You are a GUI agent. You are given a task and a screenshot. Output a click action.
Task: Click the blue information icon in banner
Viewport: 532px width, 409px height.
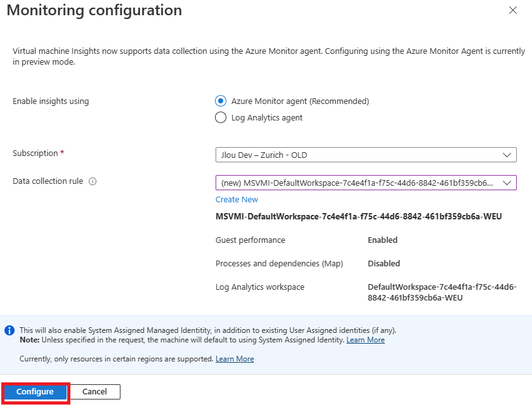coord(10,330)
